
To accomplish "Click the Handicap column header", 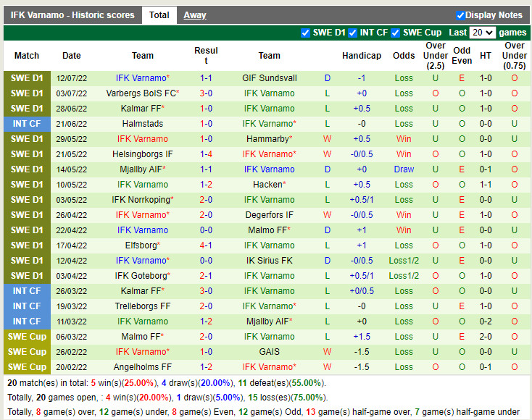I will click(362, 56).
